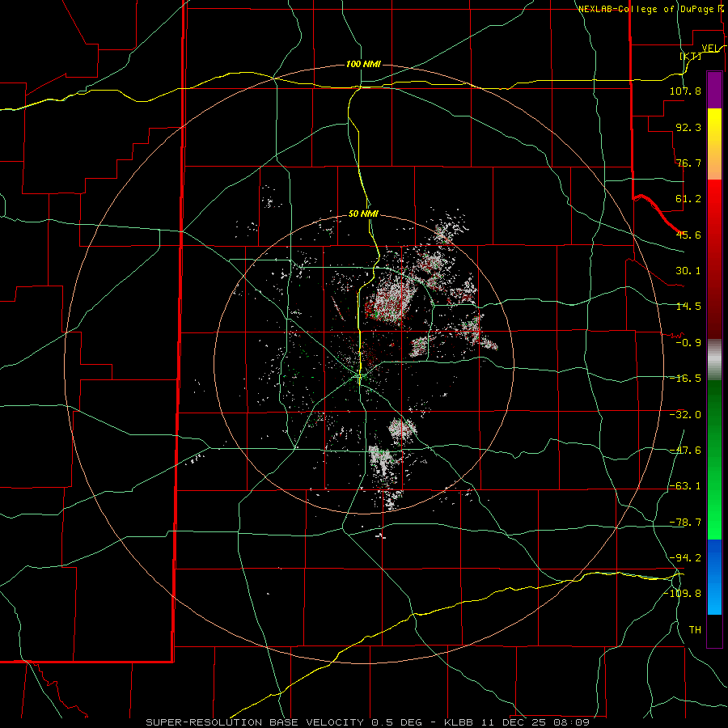Pick the yellow-orange segment of the color bar

tap(714, 144)
